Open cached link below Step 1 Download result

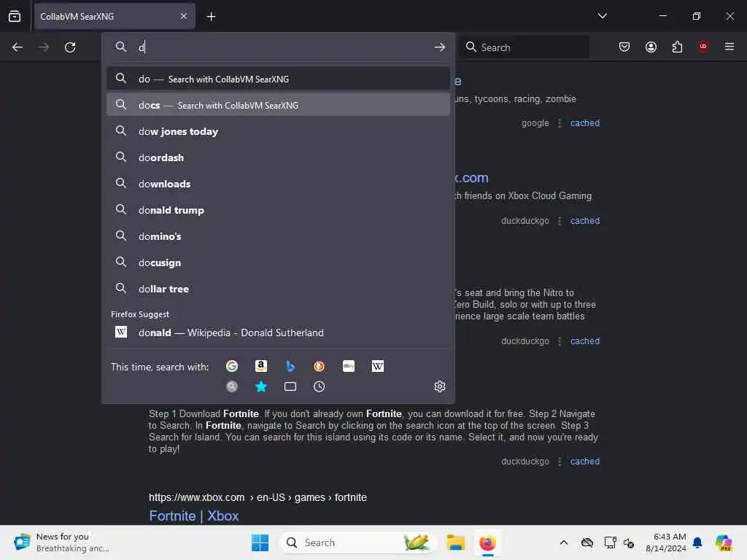coord(585,461)
